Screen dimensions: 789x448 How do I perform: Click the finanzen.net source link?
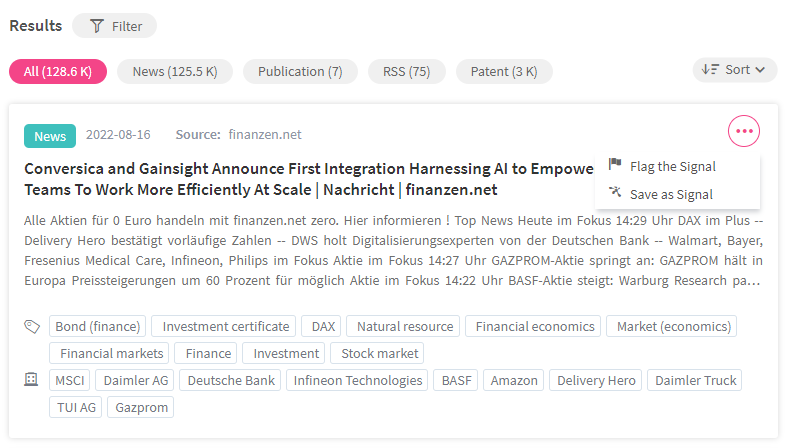pyautogui.click(x=265, y=134)
